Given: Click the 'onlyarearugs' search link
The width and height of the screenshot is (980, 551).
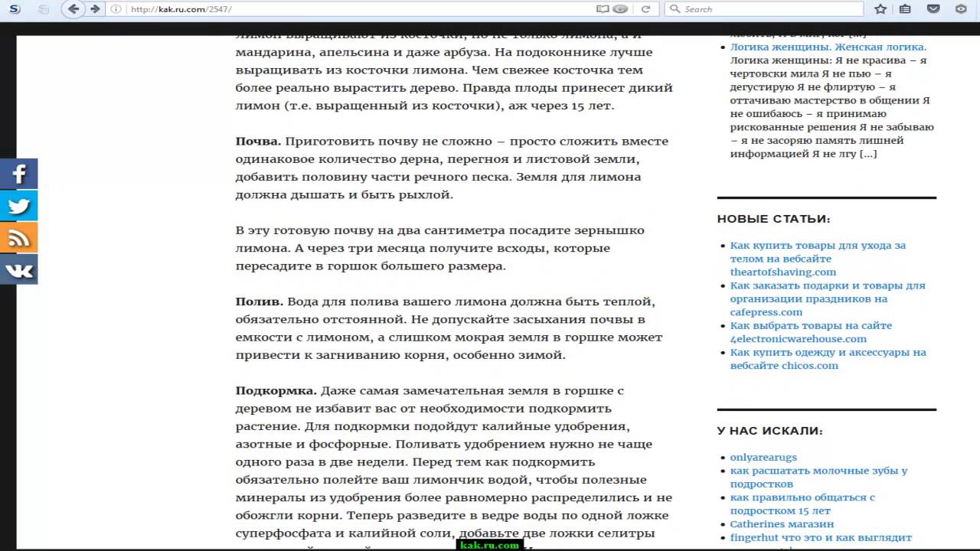Looking at the screenshot, I should pos(763,457).
